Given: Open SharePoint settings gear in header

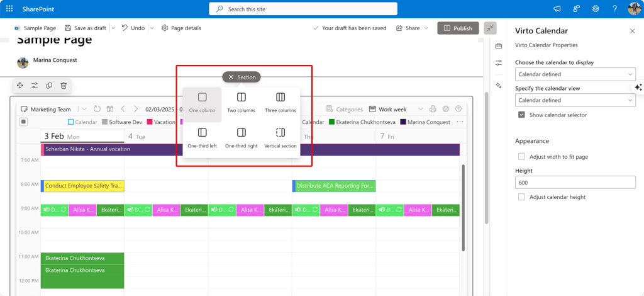Looking at the screenshot, I should point(596,9).
